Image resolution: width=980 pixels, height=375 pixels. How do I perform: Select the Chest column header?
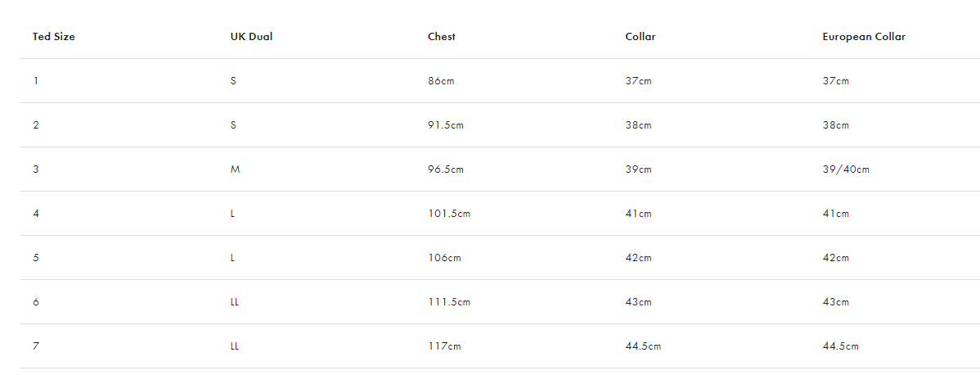click(442, 36)
